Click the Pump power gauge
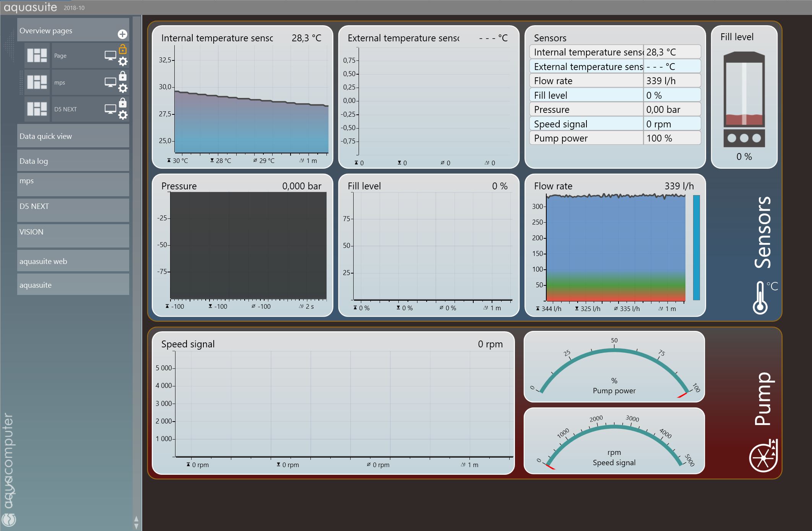This screenshot has width=812, height=531. click(x=614, y=366)
